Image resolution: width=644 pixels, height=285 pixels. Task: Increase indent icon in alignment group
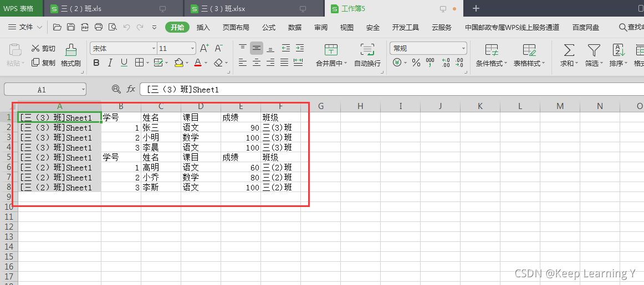coord(300,48)
